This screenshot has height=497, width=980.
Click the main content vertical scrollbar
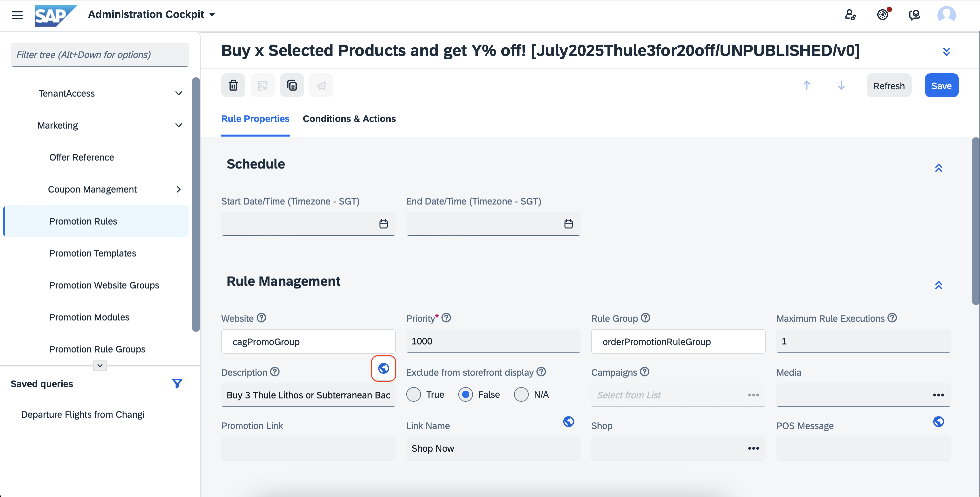[x=976, y=221]
